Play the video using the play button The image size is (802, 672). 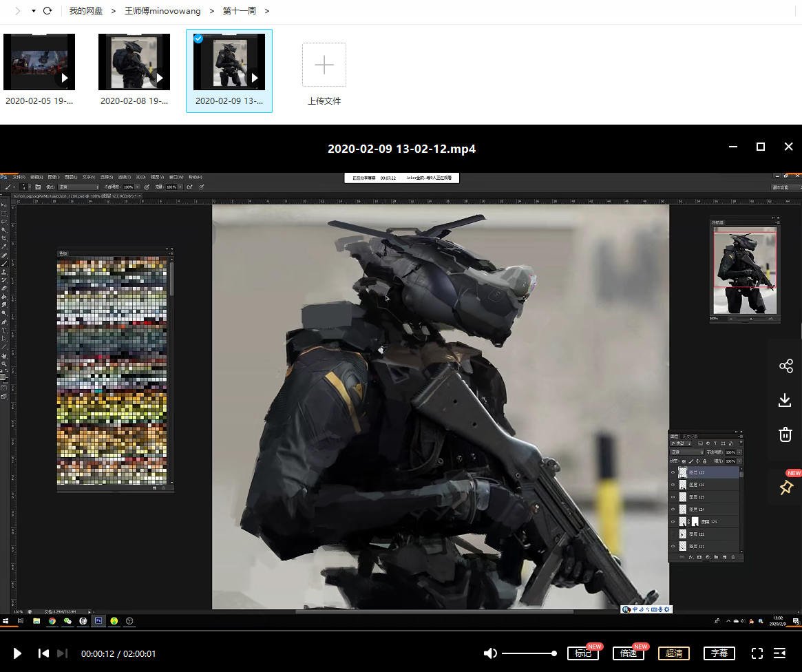click(18, 653)
